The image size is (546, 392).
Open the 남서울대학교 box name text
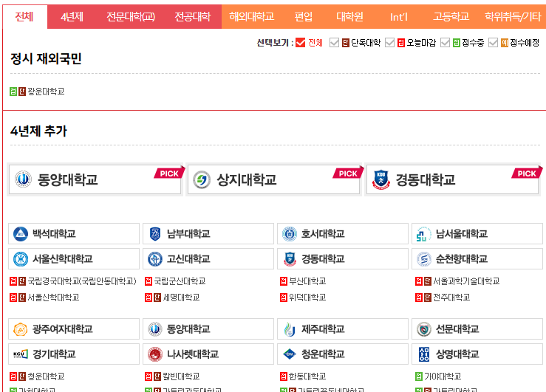coord(461,234)
